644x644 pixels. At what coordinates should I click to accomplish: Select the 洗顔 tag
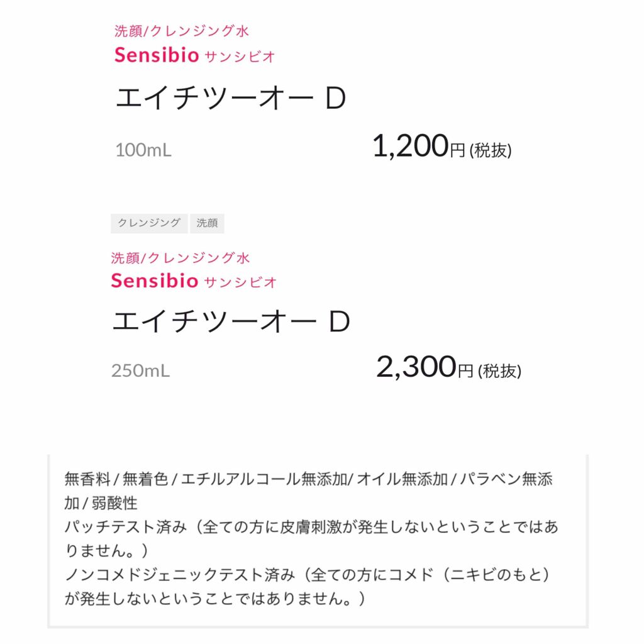click(207, 223)
